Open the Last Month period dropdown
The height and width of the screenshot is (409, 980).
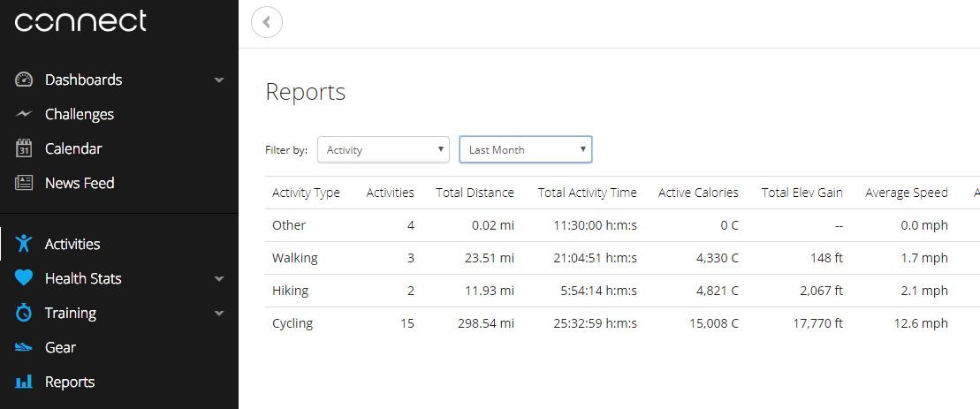point(526,149)
